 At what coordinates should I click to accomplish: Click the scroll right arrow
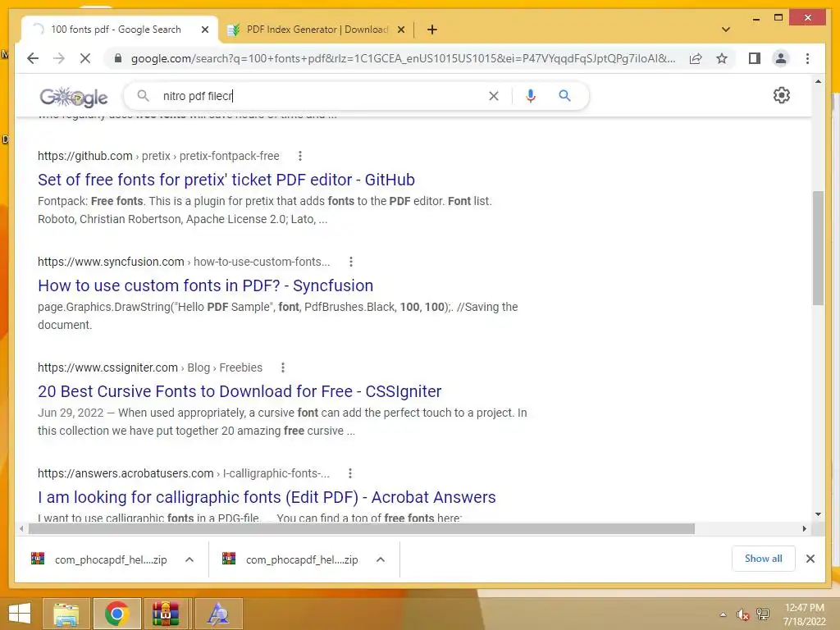point(804,529)
